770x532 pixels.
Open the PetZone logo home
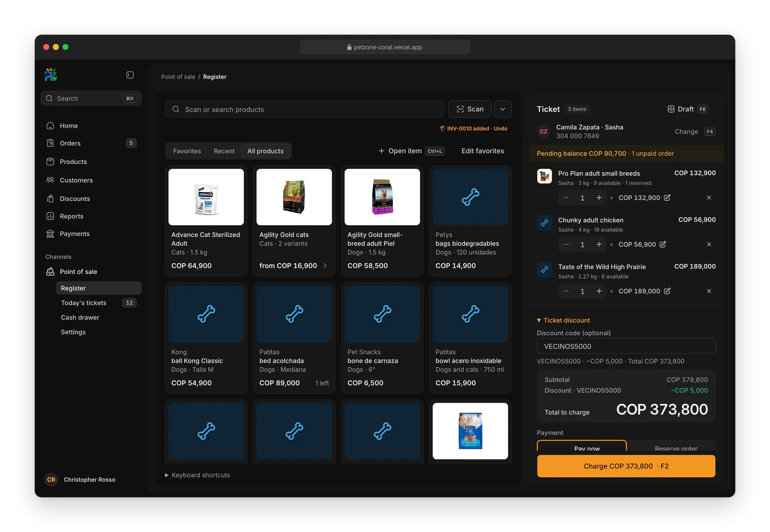[x=51, y=75]
